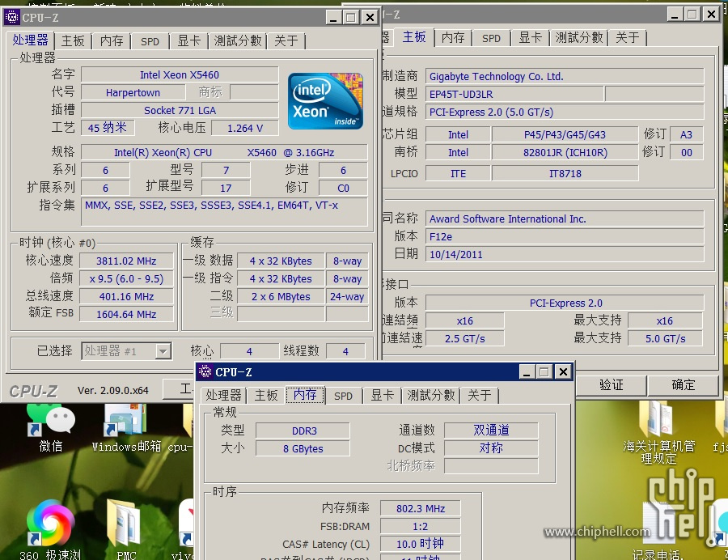Select 关于 tab in the mainboard CPU-Z window

(627, 37)
